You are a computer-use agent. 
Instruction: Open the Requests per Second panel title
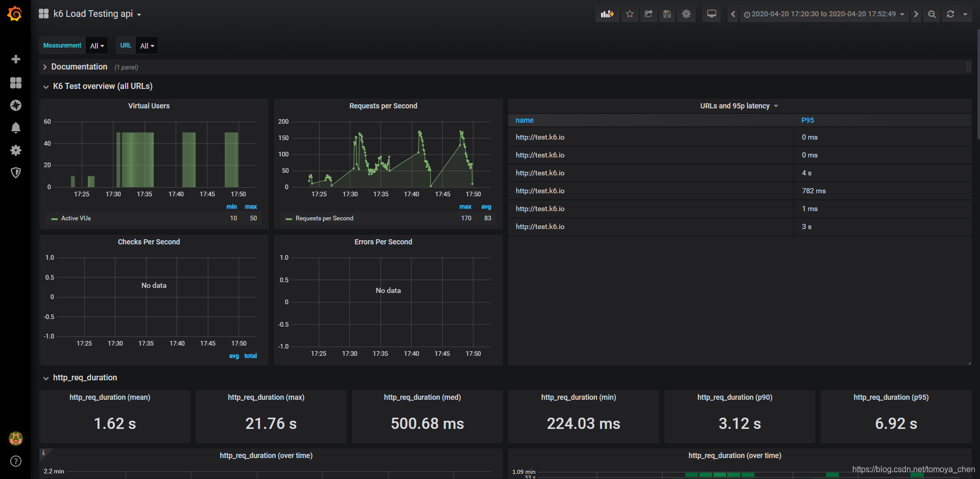(383, 106)
